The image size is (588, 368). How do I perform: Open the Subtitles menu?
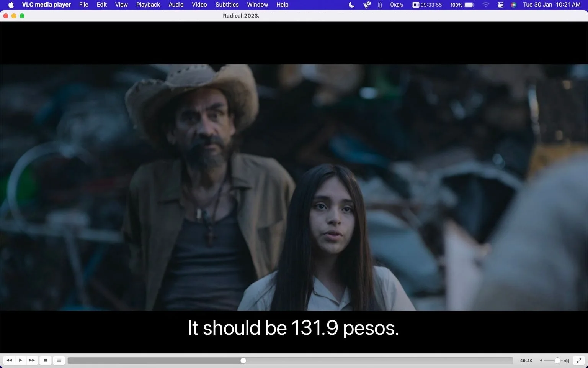point(227,5)
